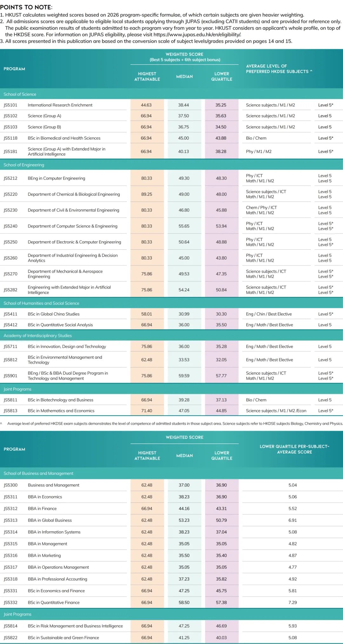Select "BEng in Computer Engineering" program name
This screenshot has height=644, width=343.
57,178
